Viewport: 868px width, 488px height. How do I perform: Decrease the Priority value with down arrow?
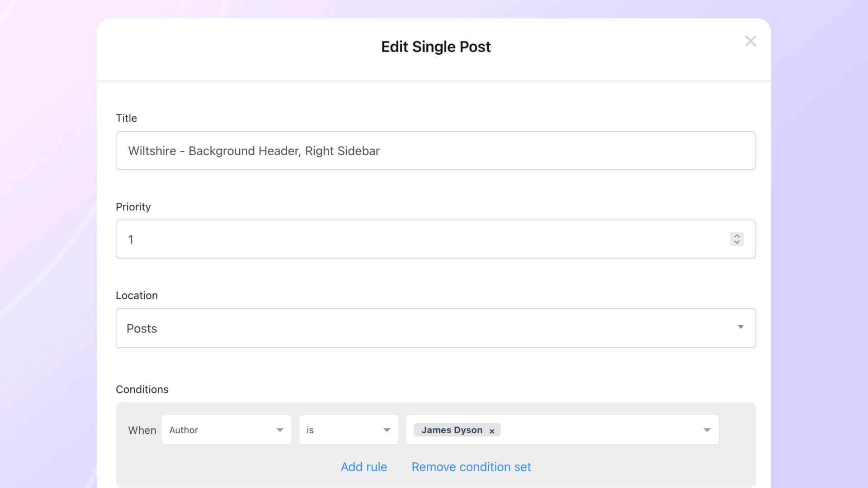(x=737, y=243)
